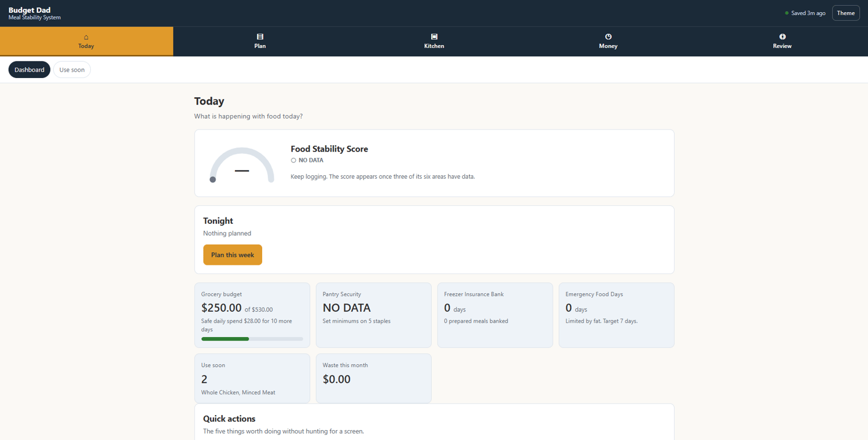868x440 pixels.
Task: Switch to the Dashboard pill
Action: coord(30,69)
